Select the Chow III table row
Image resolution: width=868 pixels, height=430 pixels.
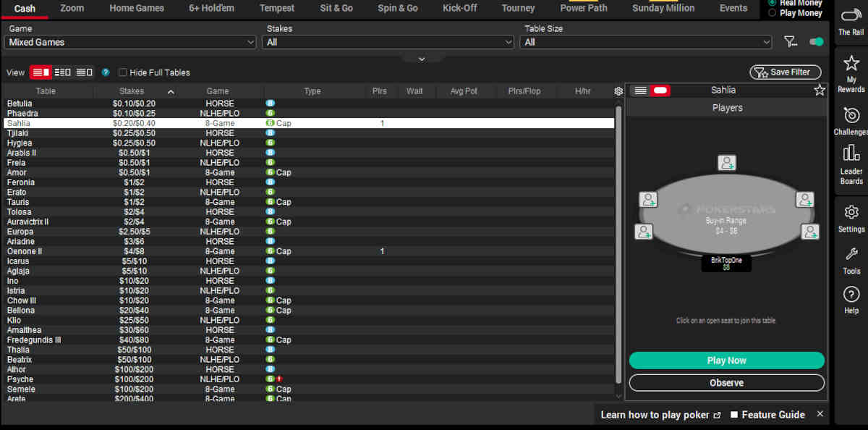(309, 300)
